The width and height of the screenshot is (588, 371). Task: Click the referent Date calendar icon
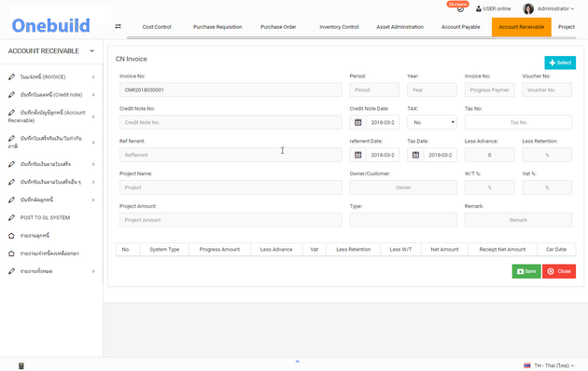tap(358, 155)
